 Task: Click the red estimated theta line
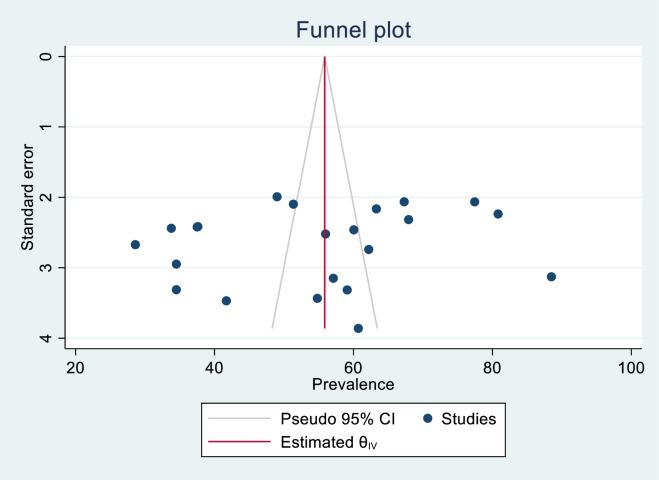tap(325, 200)
